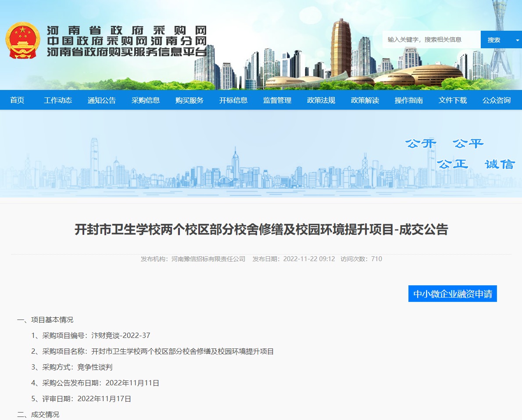Image resolution: width=522 pixels, height=420 pixels.
Task: Click the 搜索 search button
Action: tap(494, 39)
